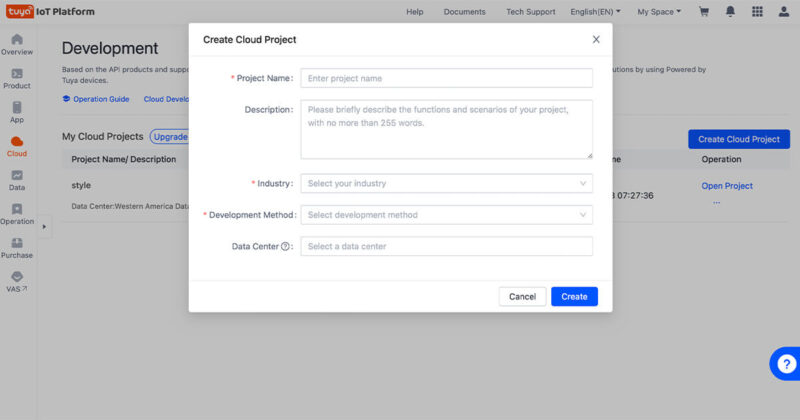The image size is (800, 420).
Task: Expand the Industry dropdown
Action: tap(446, 183)
